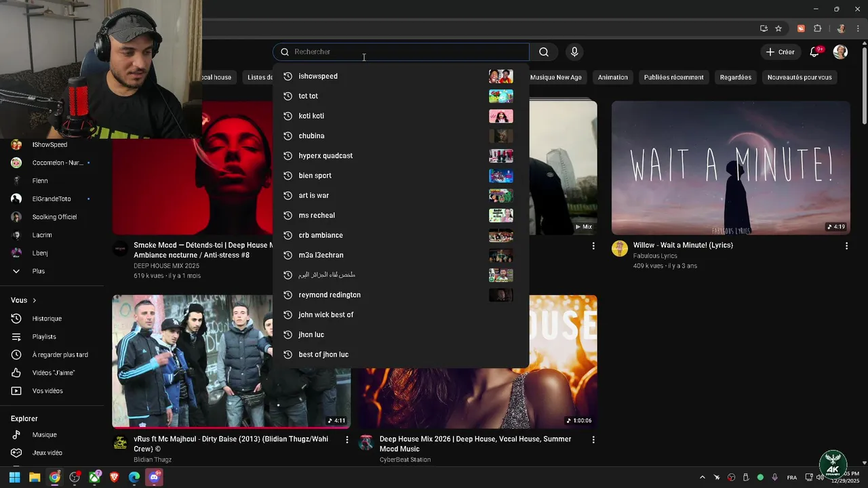The image size is (868, 488).
Task: Open Chrome profile avatar in toolbar
Action: (x=841, y=28)
